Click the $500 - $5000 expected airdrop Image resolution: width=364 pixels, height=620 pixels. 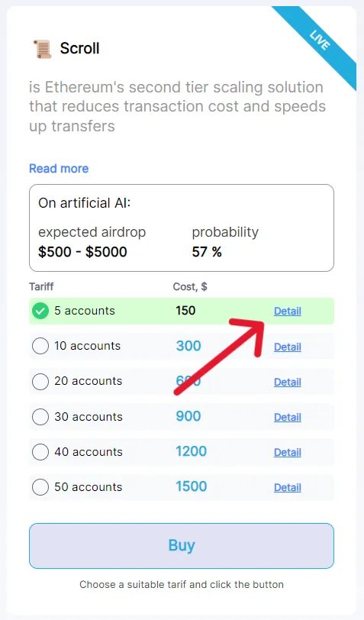(x=82, y=252)
